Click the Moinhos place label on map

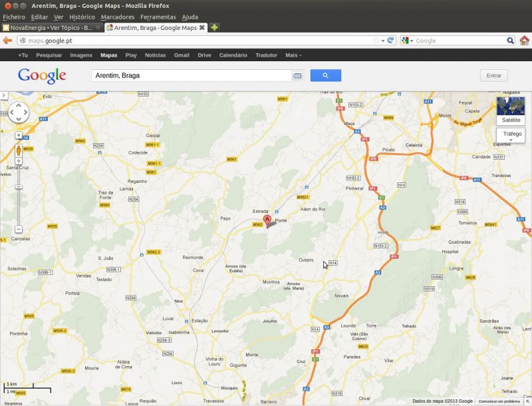[x=271, y=282]
